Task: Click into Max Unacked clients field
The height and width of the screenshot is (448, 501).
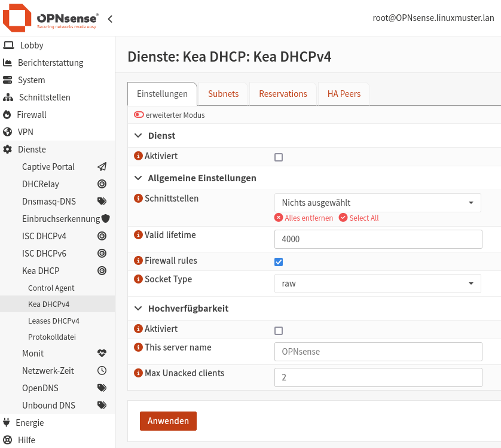Action: click(378, 377)
